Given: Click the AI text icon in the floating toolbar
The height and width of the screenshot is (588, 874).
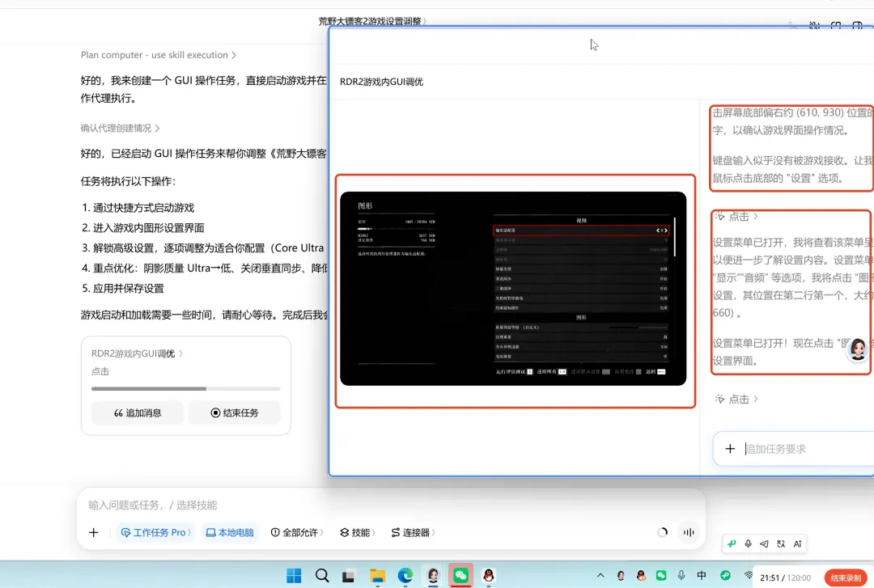Looking at the screenshot, I should pyautogui.click(x=798, y=544).
